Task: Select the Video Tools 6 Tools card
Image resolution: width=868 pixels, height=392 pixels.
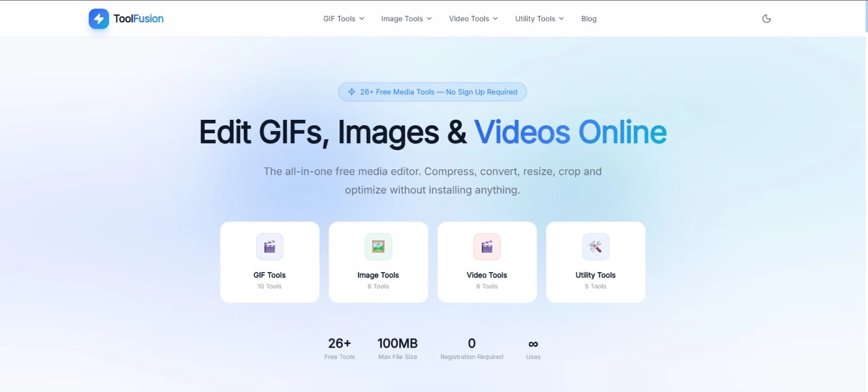Action: pyautogui.click(x=487, y=262)
